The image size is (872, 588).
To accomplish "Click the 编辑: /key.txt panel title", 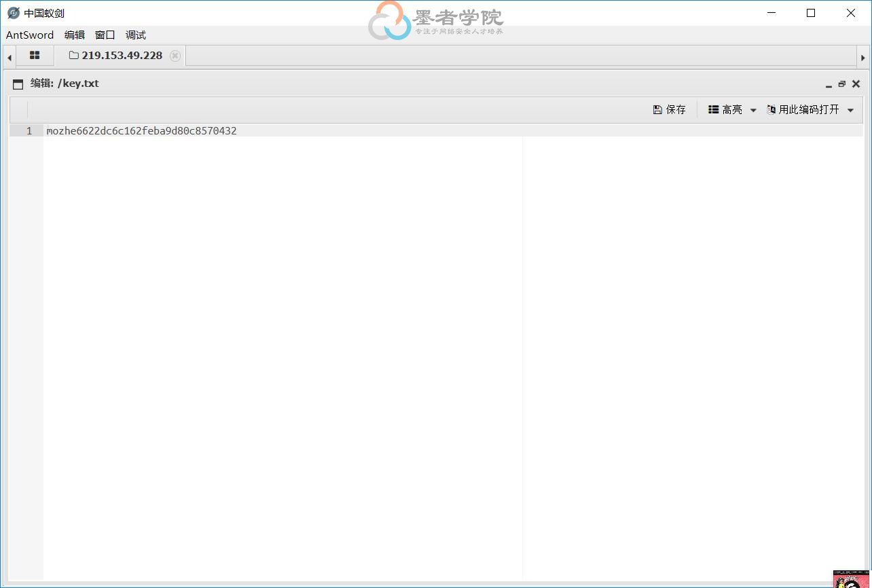I will (x=65, y=84).
